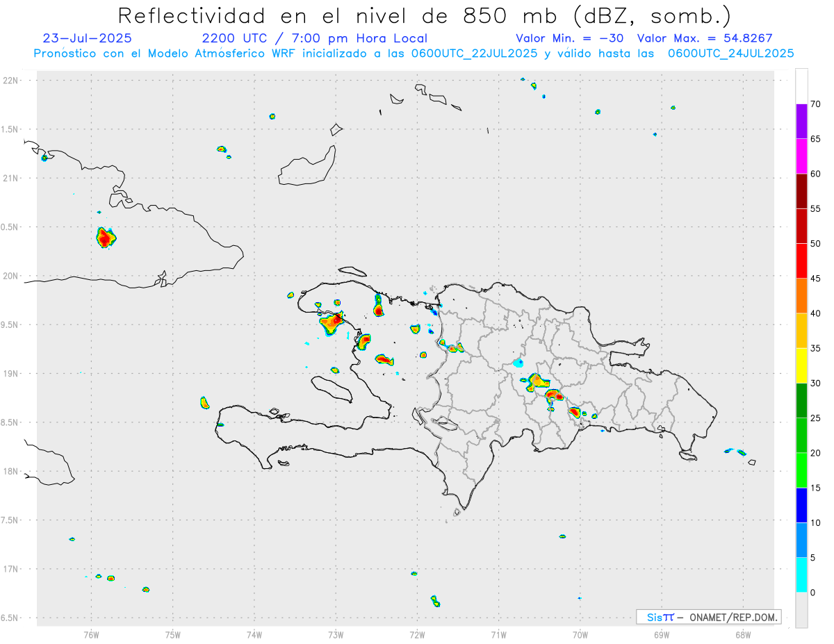The width and height of the screenshot is (834, 644).
Task: Click the colorbar label '65'
Action: pos(816,139)
